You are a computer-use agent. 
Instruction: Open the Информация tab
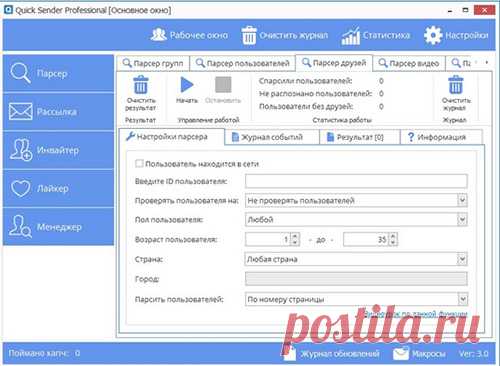(441, 137)
